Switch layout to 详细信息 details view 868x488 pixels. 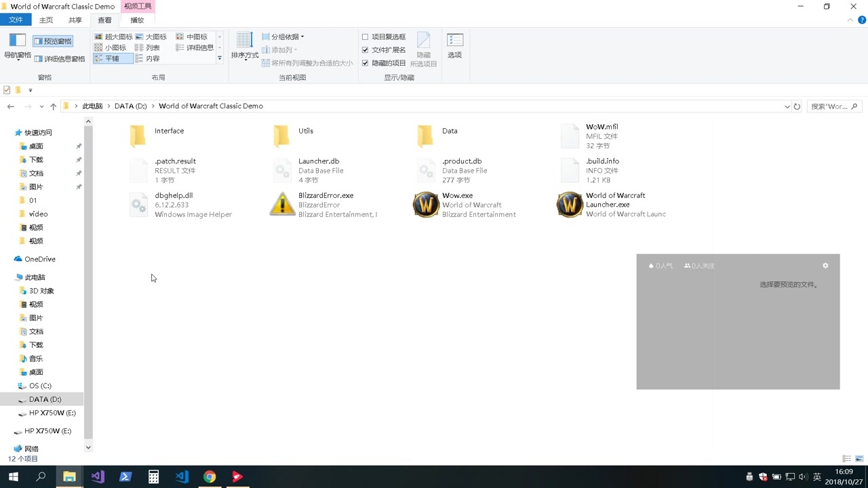tap(195, 47)
